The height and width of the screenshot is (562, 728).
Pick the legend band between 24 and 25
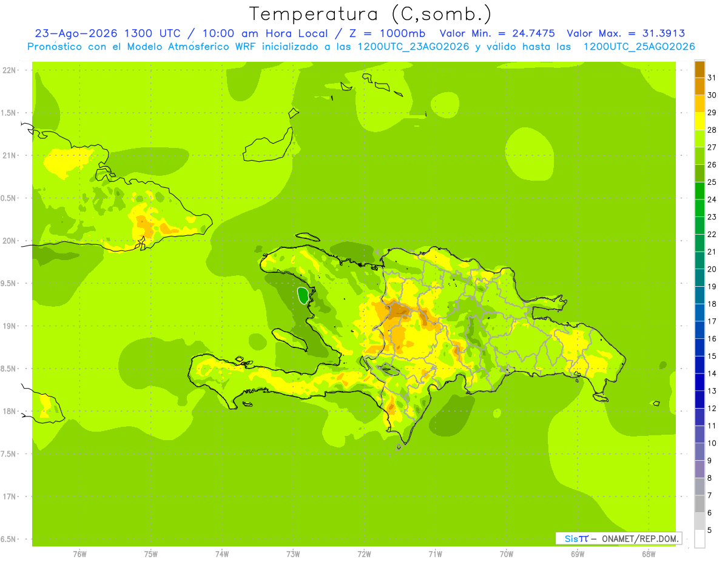click(699, 190)
